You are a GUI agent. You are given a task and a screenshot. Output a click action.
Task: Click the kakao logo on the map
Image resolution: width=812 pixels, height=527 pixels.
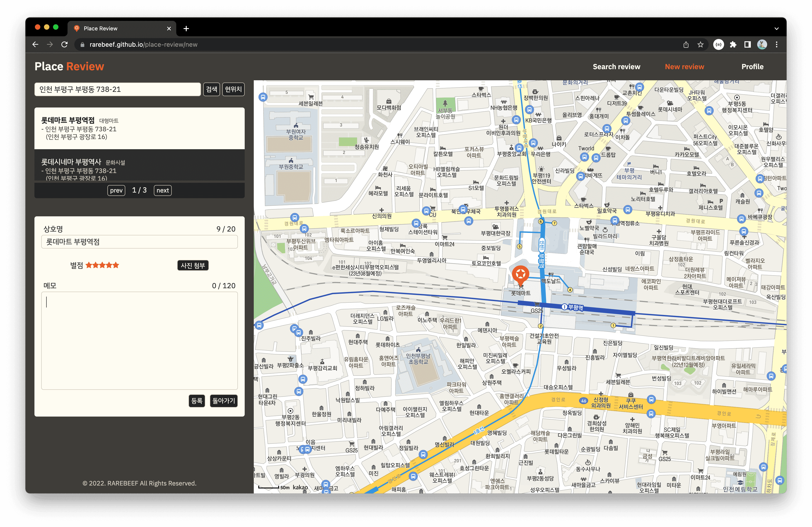(300, 487)
